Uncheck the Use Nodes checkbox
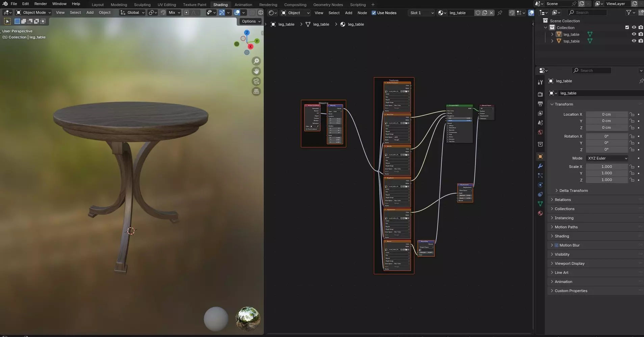The height and width of the screenshot is (337, 644). tap(374, 13)
